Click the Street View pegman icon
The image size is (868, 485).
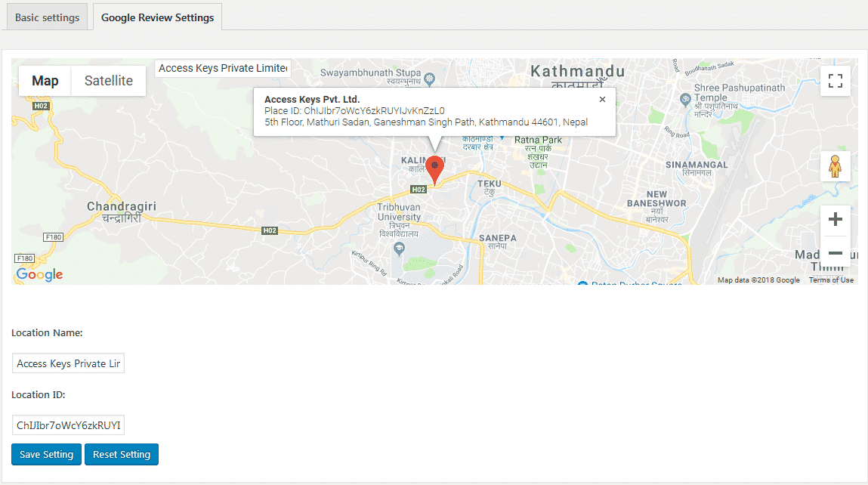coord(836,166)
